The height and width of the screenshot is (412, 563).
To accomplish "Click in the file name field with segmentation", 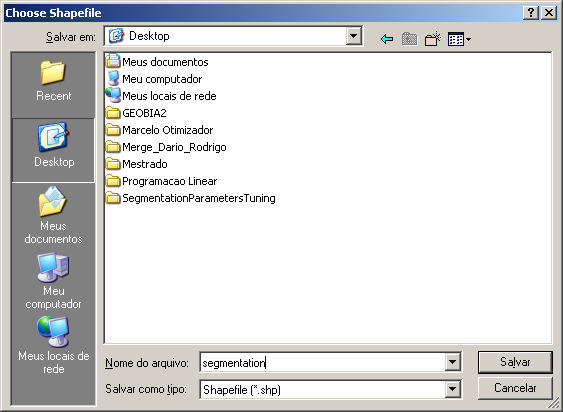I will click(322, 362).
